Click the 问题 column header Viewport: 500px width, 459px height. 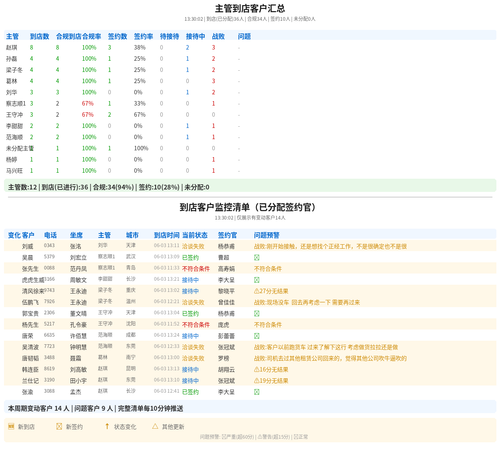tap(244, 36)
